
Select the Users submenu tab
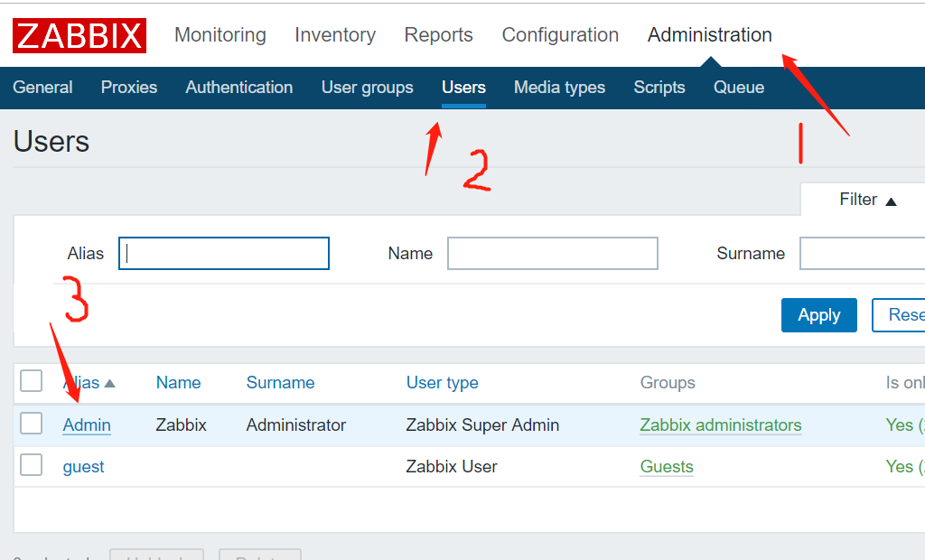point(463,88)
